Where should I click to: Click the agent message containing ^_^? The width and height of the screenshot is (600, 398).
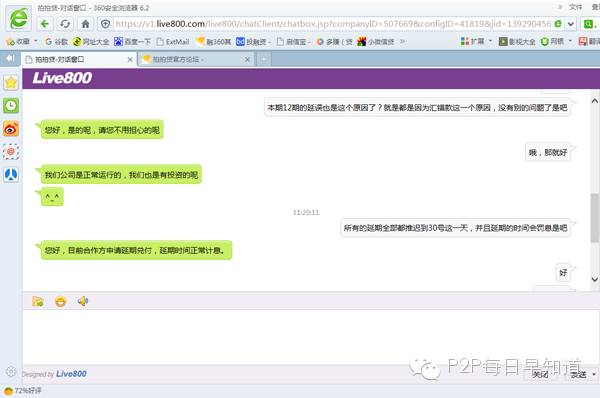tap(52, 197)
